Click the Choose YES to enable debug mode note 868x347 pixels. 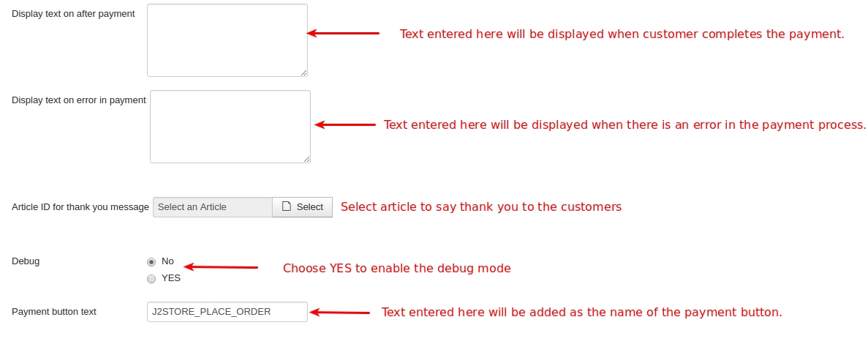(x=397, y=268)
